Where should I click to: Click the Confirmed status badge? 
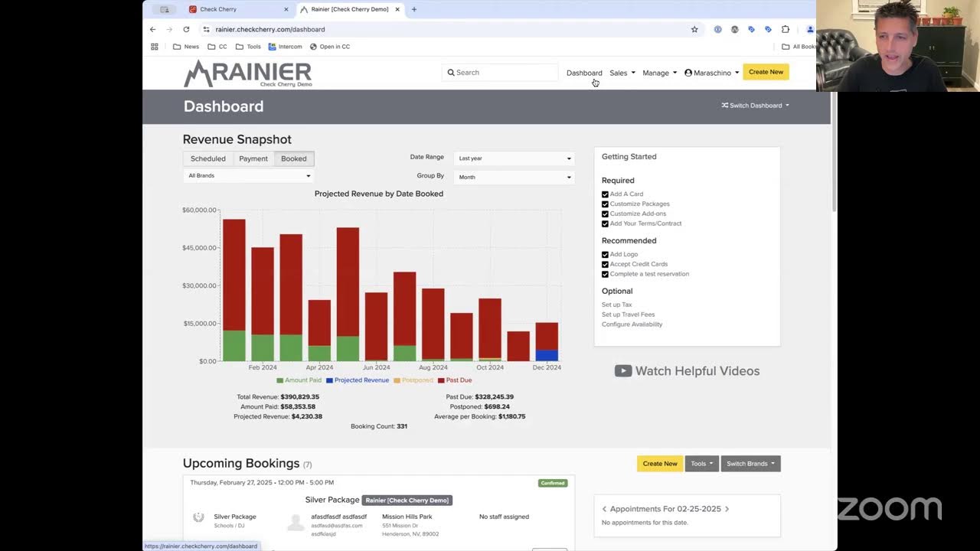point(553,483)
